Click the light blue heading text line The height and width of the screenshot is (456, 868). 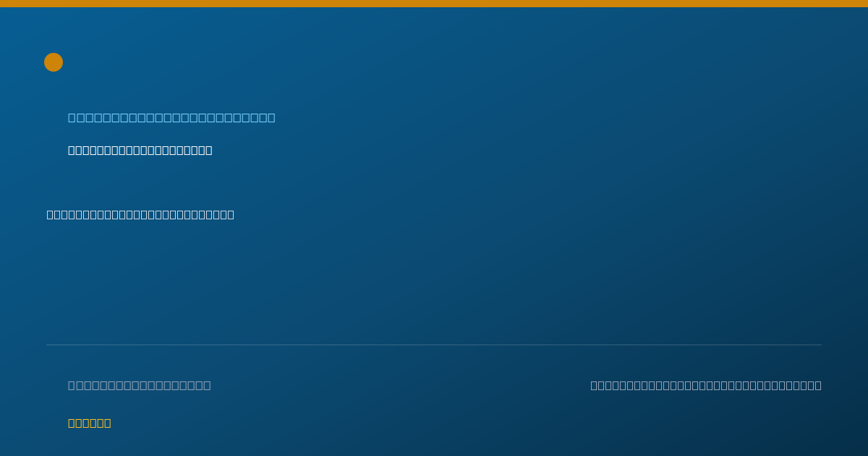click(171, 117)
